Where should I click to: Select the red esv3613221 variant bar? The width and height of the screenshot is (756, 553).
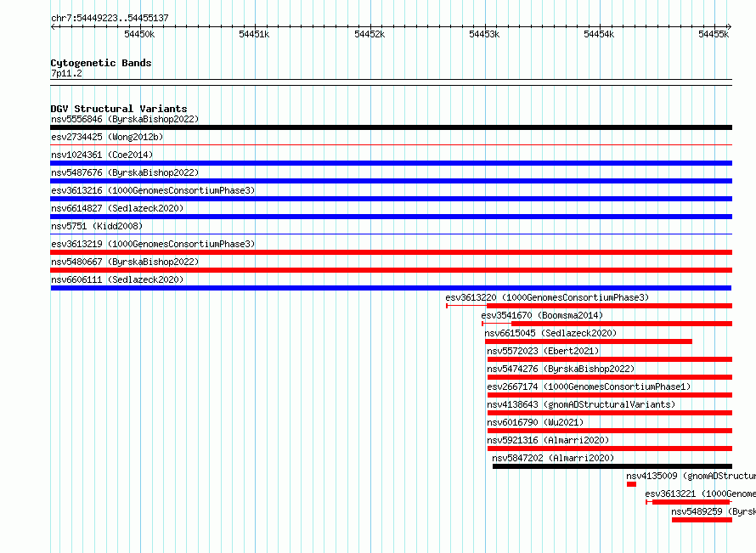click(x=691, y=502)
